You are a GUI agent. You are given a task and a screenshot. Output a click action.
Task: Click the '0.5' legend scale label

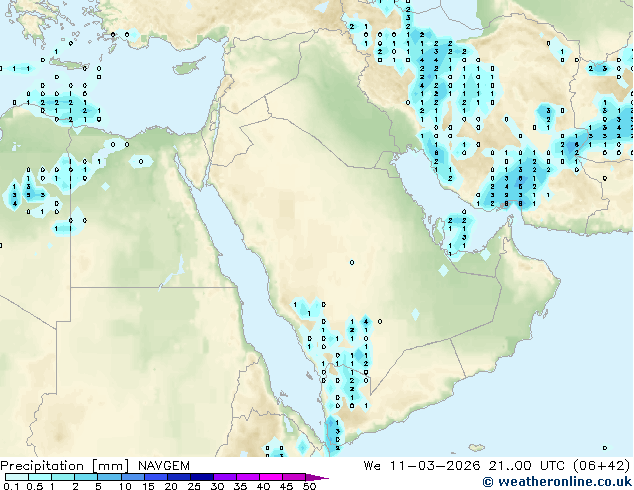click(34, 486)
